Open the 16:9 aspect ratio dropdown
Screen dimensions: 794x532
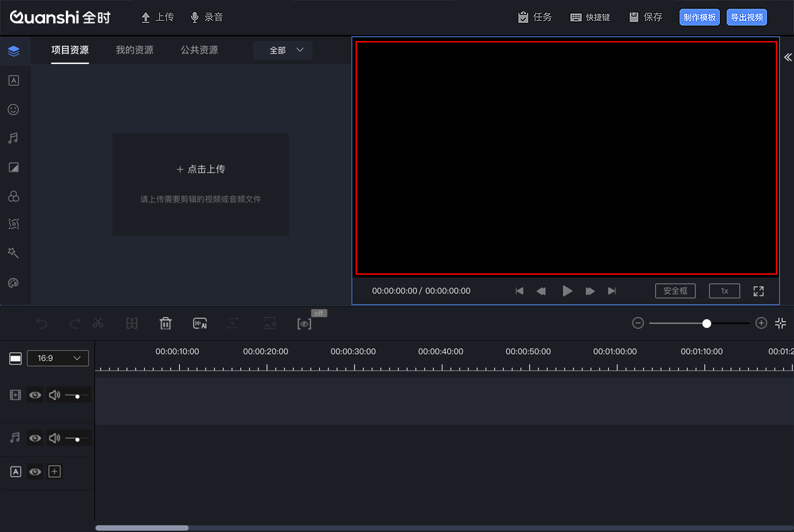[58, 358]
